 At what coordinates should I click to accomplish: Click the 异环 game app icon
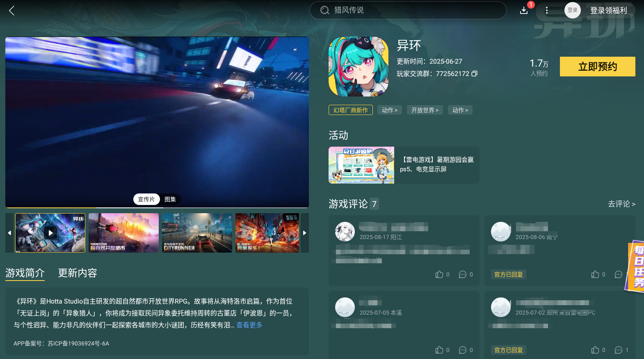click(x=359, y=67)
